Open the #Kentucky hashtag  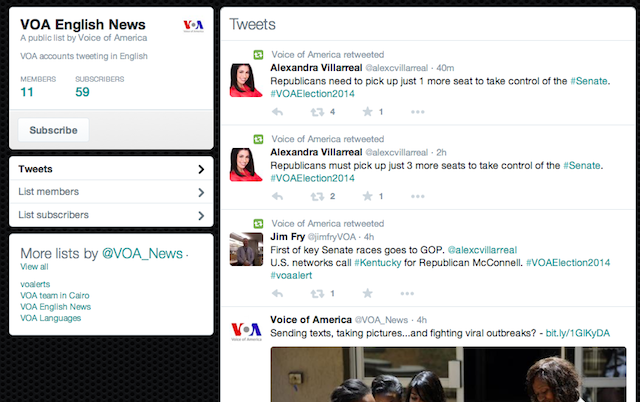(x=378, y=263)
